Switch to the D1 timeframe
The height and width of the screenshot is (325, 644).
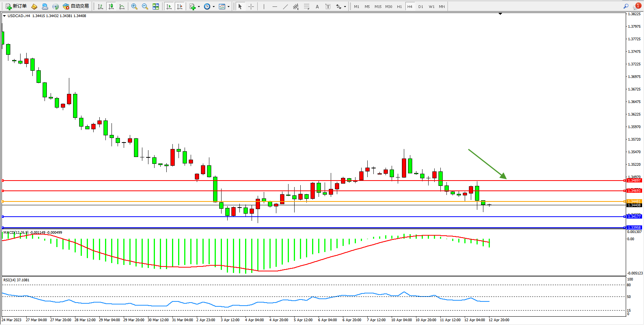coord(421,6)
